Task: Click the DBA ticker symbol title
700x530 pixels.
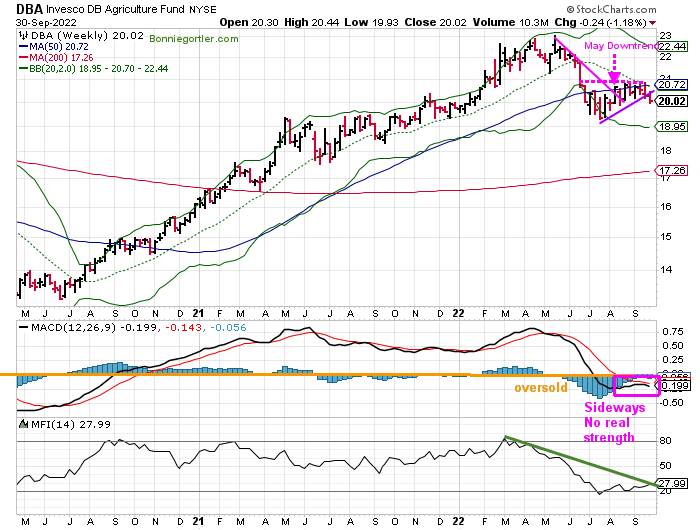Action: click(x=30, y=9)
